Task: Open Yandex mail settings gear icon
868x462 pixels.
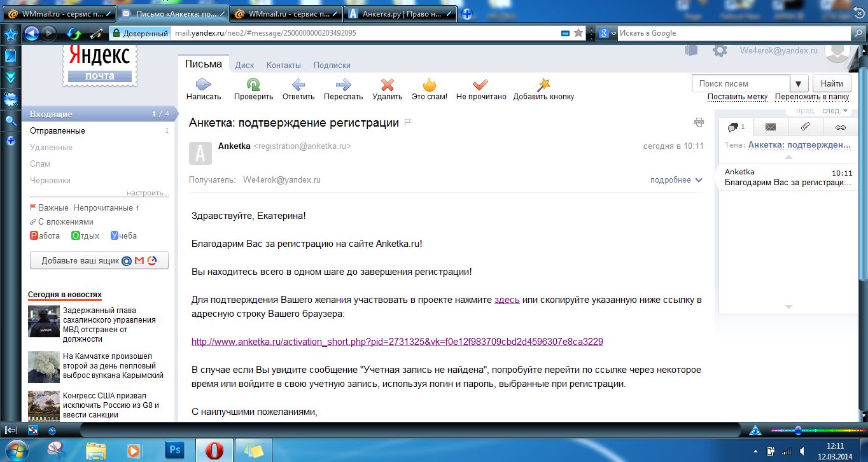Action: click(720, 51)
